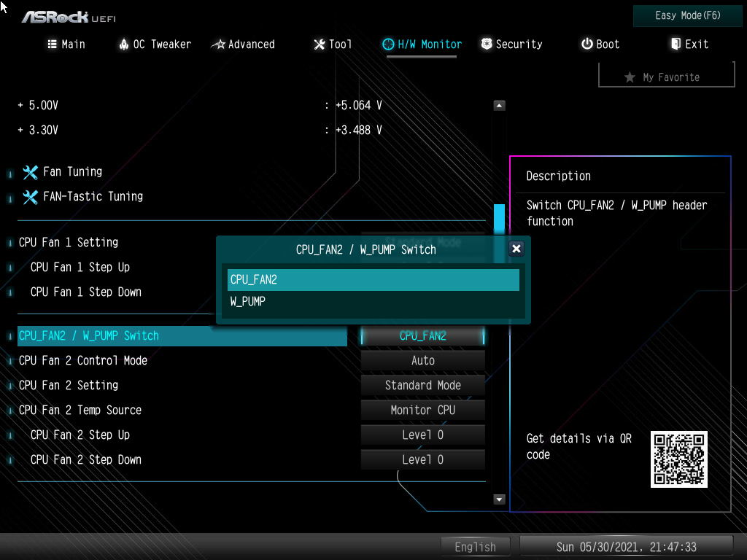Open CPU Fan 2 Step Up Level 0 dropdown
Viewport: 747px width, 560px height.
[x=422, y=435]
